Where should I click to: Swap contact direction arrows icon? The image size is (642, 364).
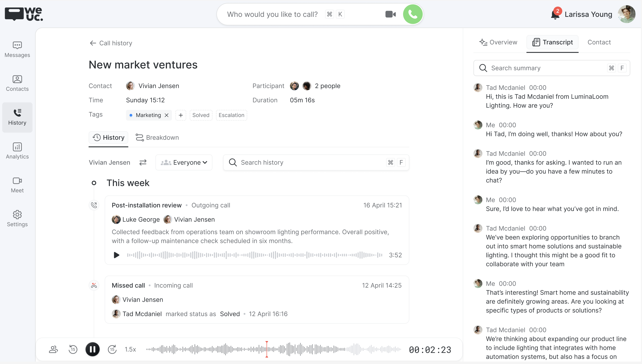(x=143, y=162)
